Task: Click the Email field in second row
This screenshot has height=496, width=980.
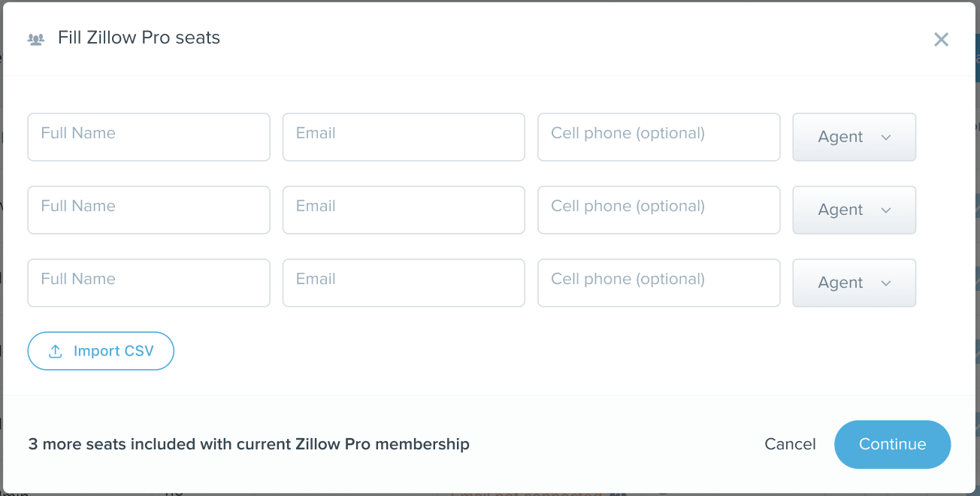Action: pos(404,210)
